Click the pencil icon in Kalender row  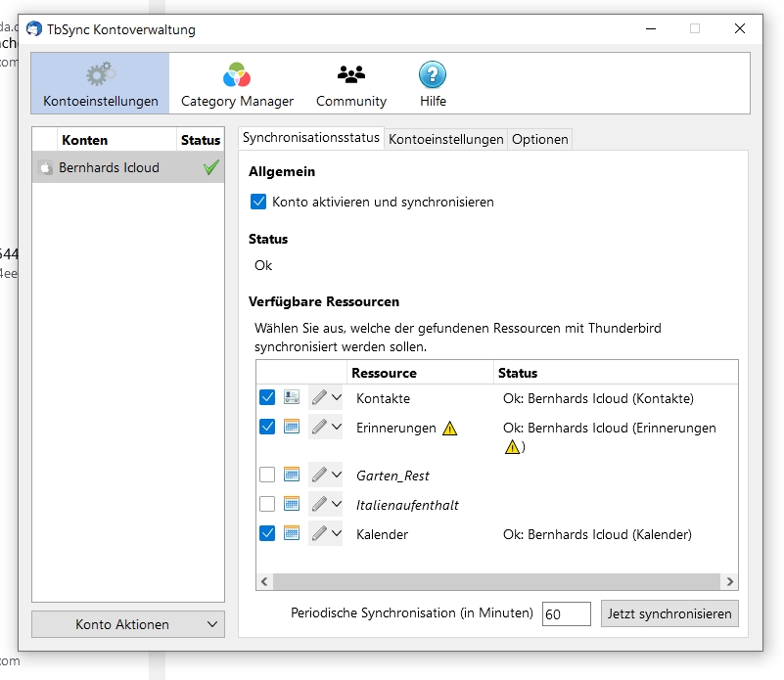coord(319,533)
